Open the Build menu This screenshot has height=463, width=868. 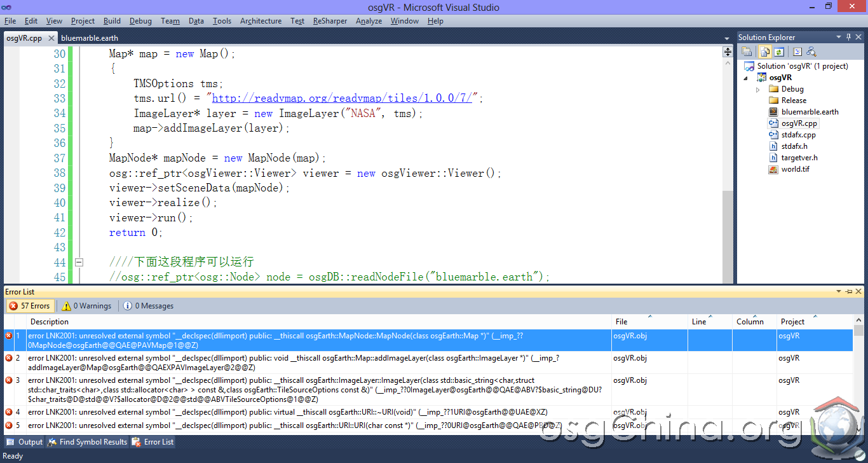pyautogui.click(x=112, y=21)
